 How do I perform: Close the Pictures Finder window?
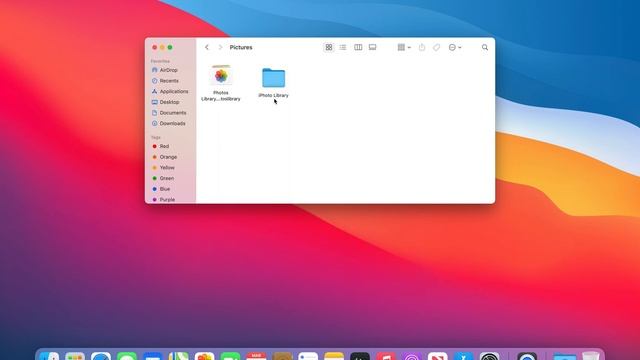155,47
